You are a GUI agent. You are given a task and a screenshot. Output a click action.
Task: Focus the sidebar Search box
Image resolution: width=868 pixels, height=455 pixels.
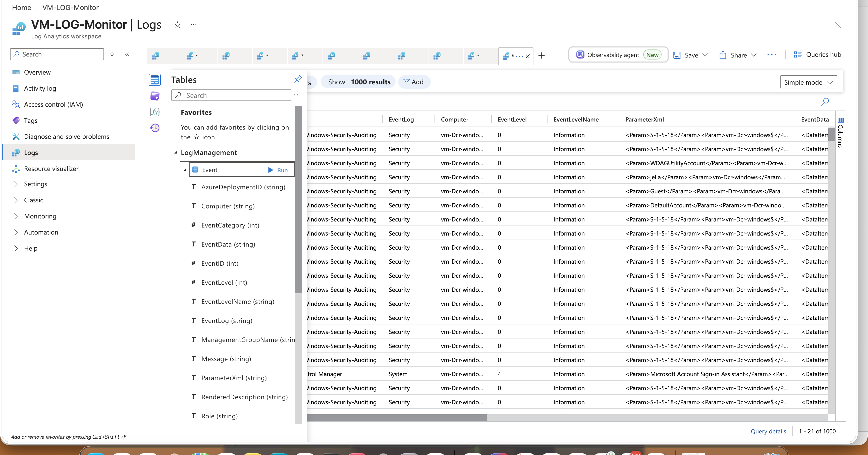[x=57, y=54]
